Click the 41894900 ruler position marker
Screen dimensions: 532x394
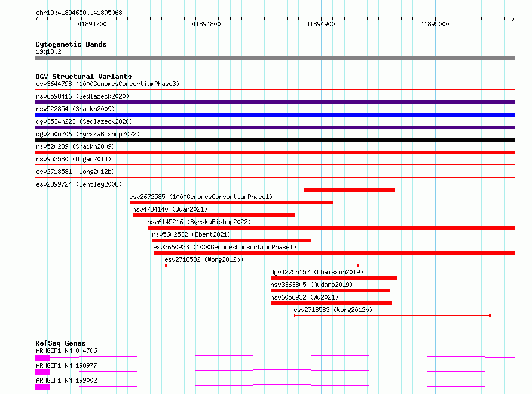point(320,24)
